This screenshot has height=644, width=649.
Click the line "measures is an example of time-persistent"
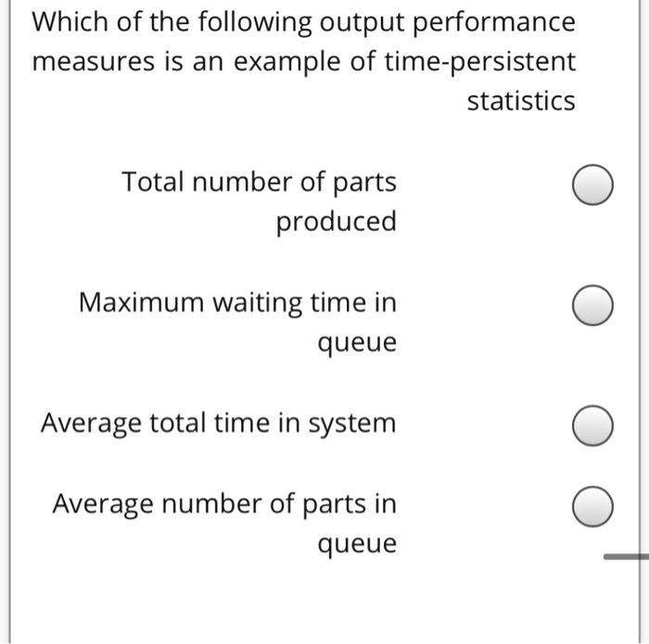(304, 62)
